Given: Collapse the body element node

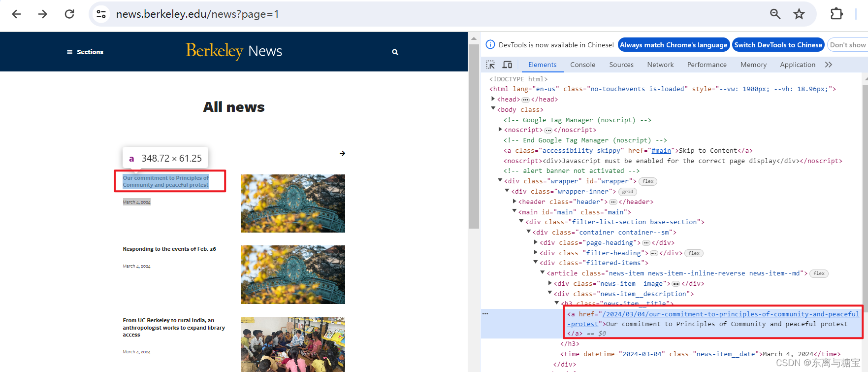Looking at the screenshot, I should coord(493,109).
